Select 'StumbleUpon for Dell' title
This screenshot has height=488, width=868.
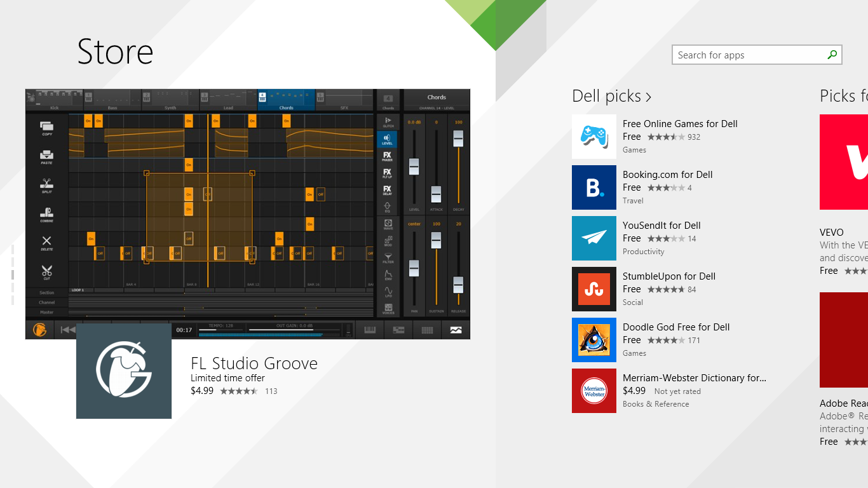[669, 276]
